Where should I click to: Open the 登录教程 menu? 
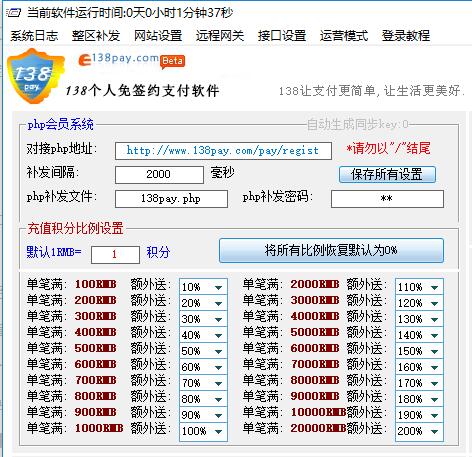point(406,35)
